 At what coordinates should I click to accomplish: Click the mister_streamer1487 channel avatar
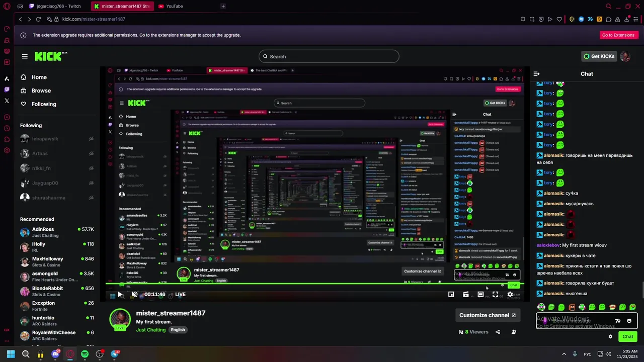pyautogui.click(x=120, y=320)
